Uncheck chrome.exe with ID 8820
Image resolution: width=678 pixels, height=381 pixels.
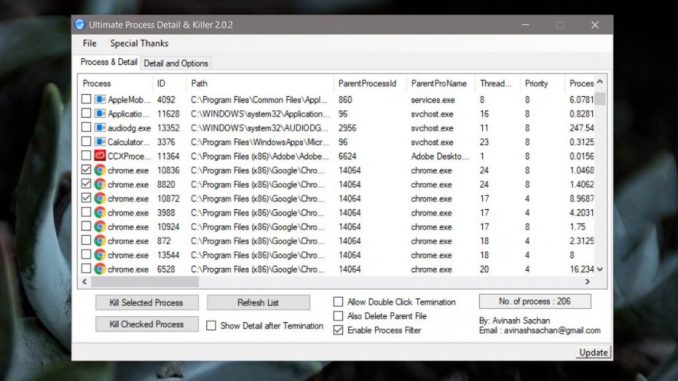point(86,184)
